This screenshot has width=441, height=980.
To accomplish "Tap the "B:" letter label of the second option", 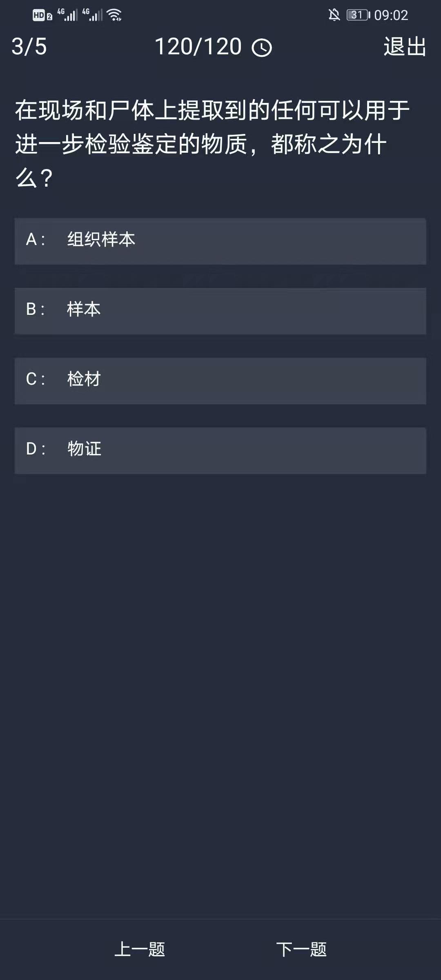I will [35, 310].
